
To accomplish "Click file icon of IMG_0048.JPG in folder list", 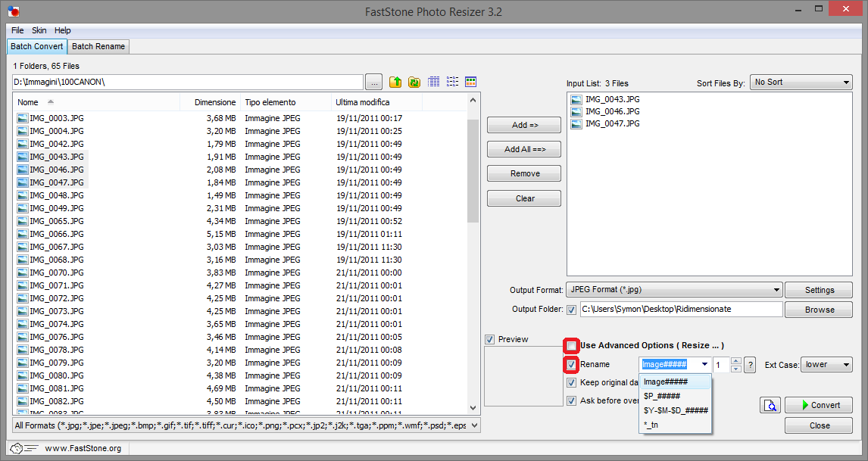I will pyautogui.click(x=22, y=195).
